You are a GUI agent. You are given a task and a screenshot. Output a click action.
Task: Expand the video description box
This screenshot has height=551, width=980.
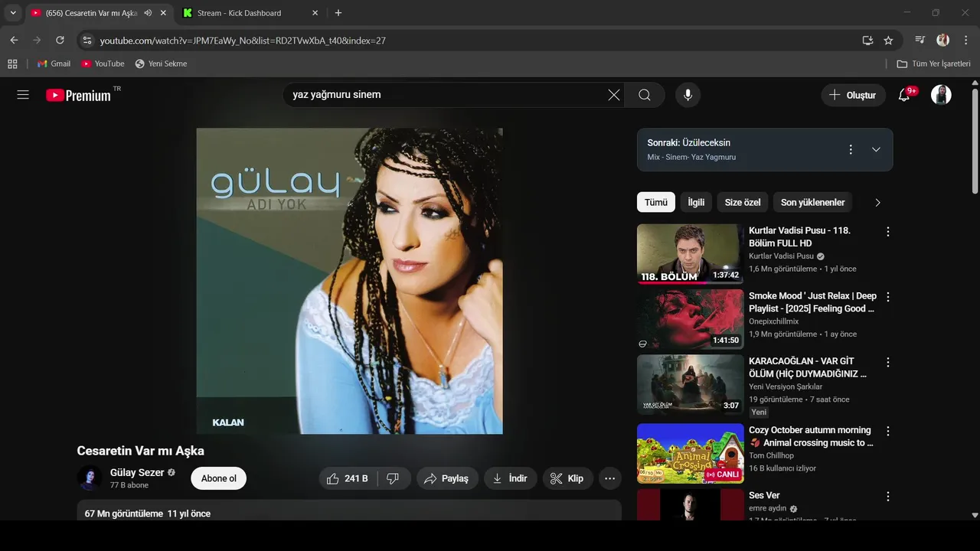(x=349, y=510)
